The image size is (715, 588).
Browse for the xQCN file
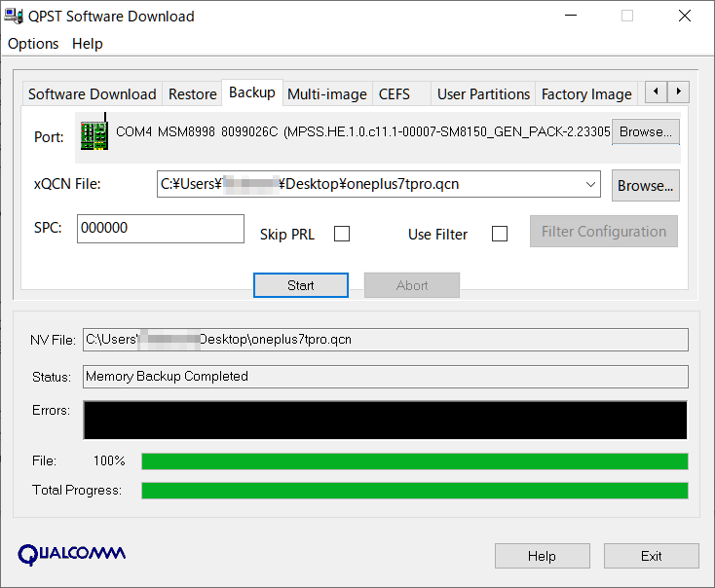tap(645, 186)
